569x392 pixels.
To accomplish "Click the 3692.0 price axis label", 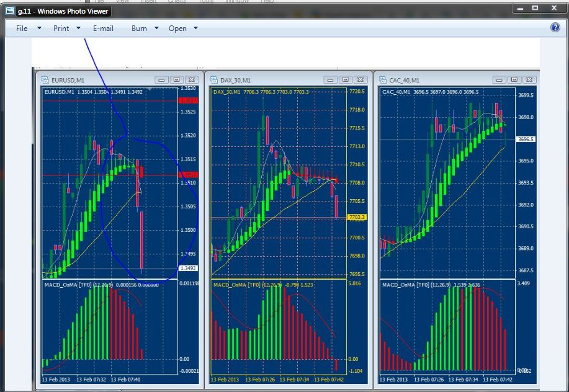I will 526,205.
